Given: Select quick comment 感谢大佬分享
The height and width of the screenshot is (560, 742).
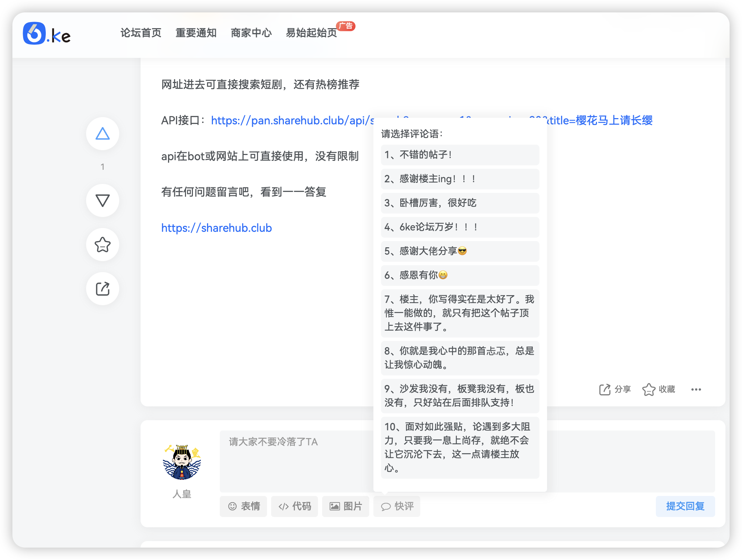Looking at the screenshot, I should click(460, 251).
